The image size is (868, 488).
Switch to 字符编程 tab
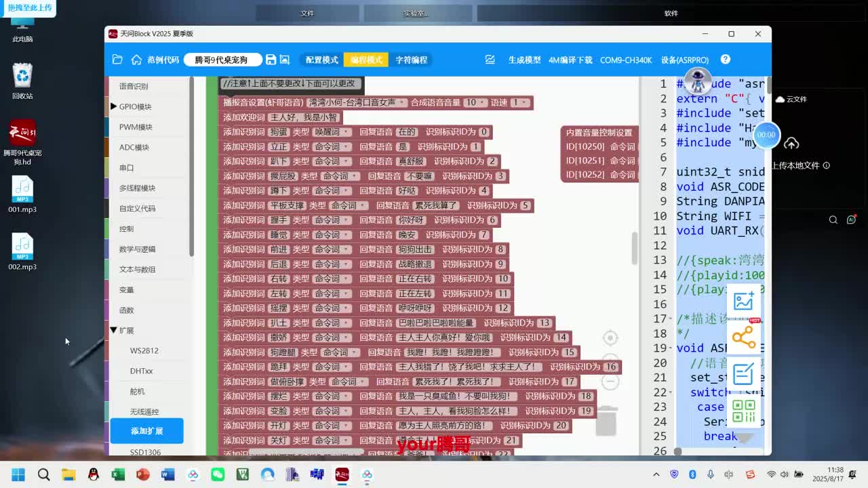pos(411,60)
